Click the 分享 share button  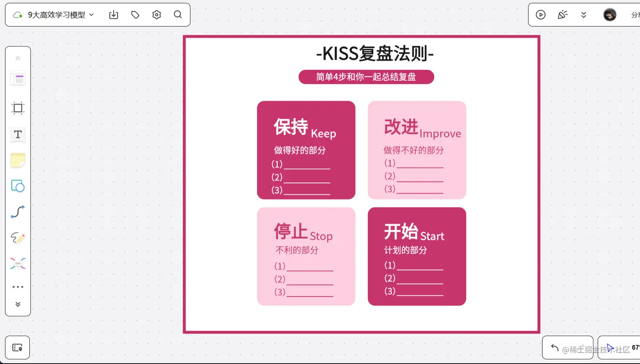tap(635, 14)
